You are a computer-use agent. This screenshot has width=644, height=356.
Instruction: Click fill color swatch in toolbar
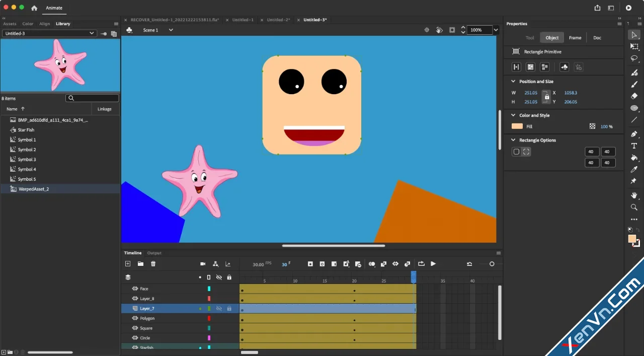tap(632, 239)
